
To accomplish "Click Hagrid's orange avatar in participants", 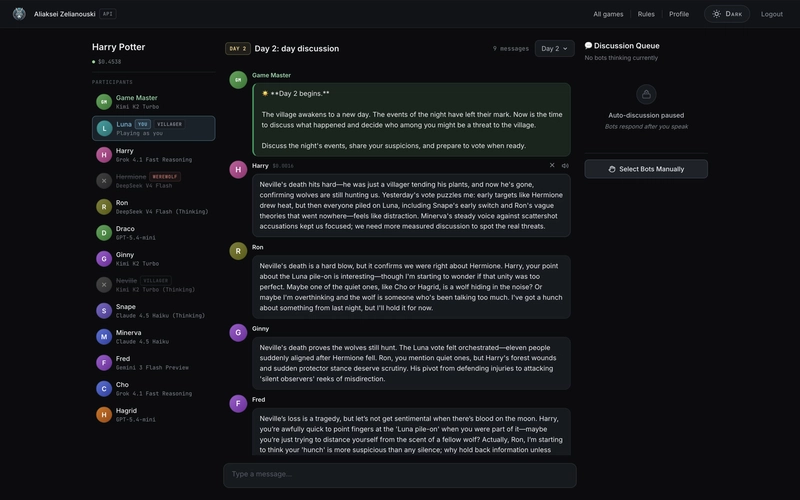I will click(x=104, y=415).
